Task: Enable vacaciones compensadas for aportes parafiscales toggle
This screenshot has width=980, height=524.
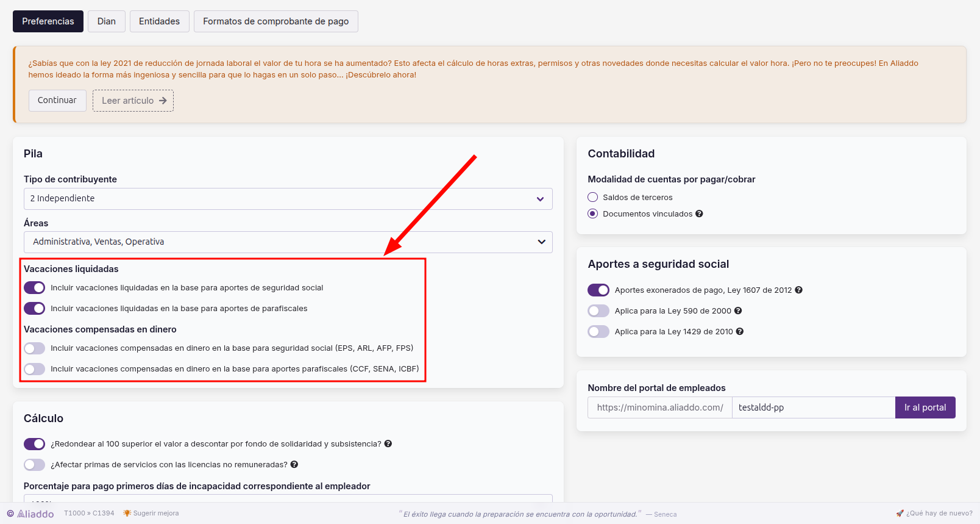Action: [x=35, y=368]
